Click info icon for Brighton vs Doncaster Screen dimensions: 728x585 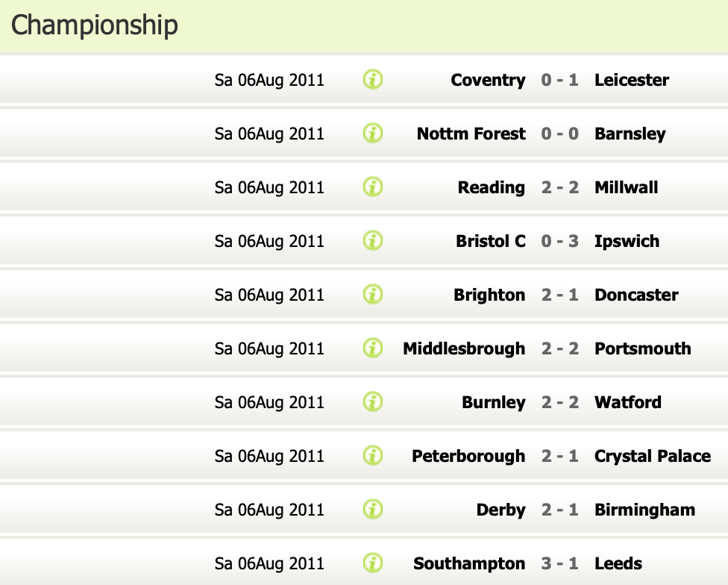click(x=373, y=294)
